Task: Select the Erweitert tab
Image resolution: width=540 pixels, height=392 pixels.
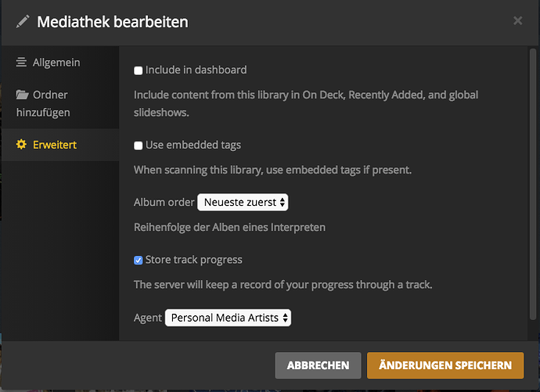Action: tap(55, 145)
